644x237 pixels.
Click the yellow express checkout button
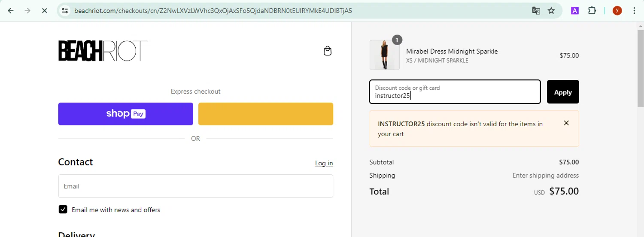[265, 114]
